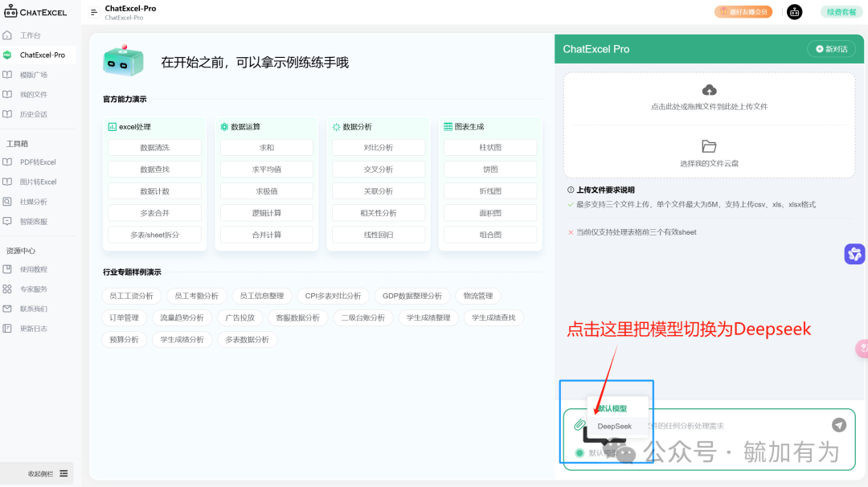Generate a 组合图 chart example
868x487 pixels.
490,235
